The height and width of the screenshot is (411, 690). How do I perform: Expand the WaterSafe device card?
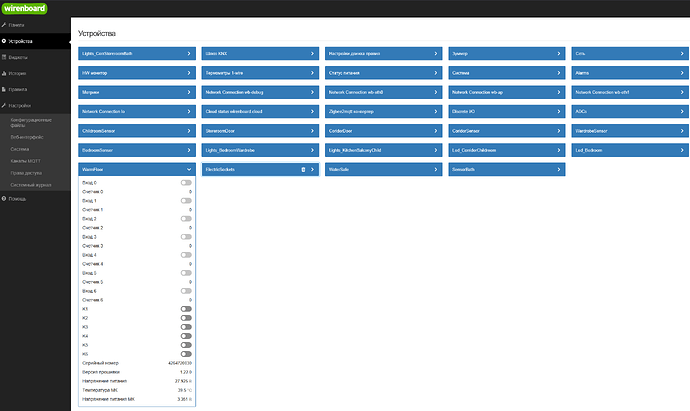(384, 170)
